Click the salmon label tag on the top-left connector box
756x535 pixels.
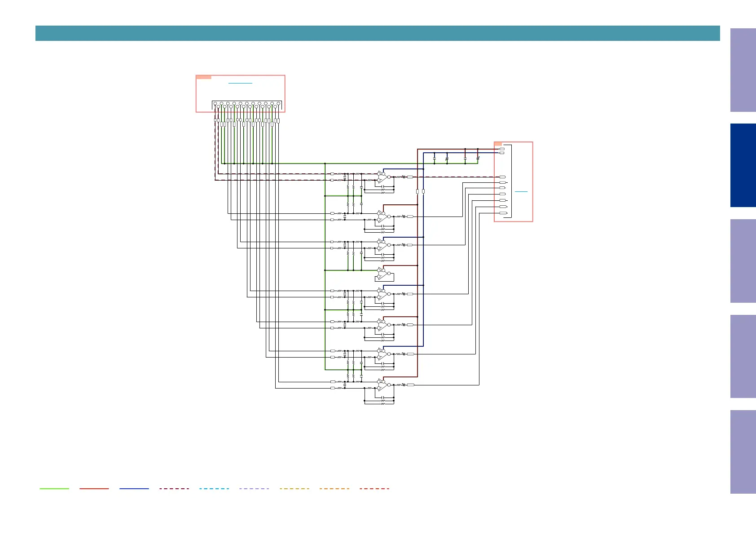click(x=204, y=77)
